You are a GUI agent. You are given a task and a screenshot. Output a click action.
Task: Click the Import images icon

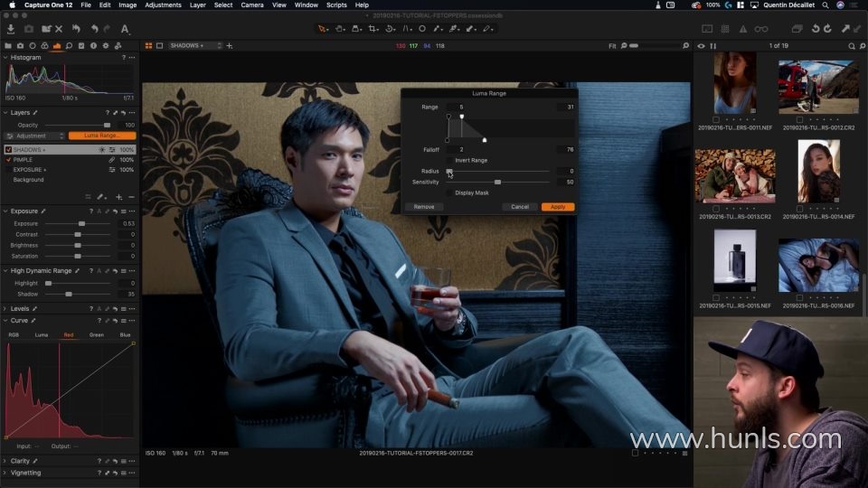point(11,29)
